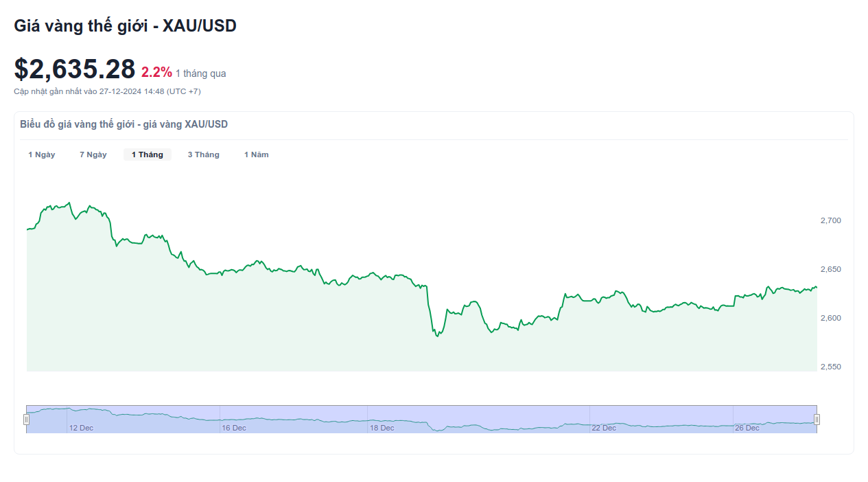Click the left navigator range handle

27,420
